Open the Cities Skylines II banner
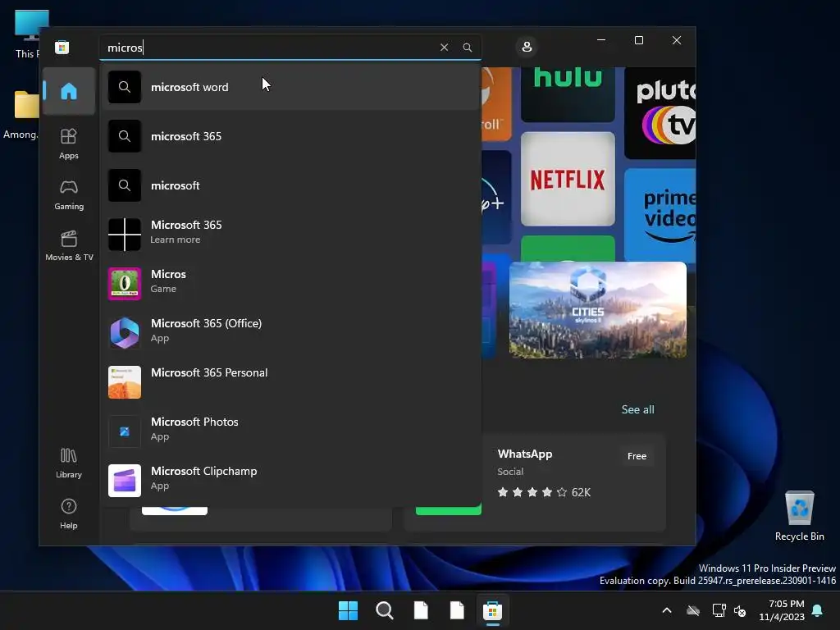This screenshot has width=840, height=630. tap(598, 309)
